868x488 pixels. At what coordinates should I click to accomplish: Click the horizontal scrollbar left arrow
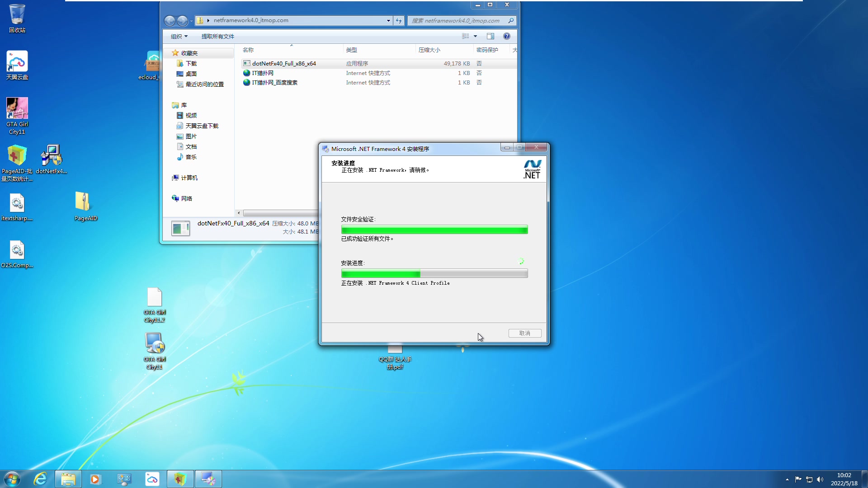point(239,213)
